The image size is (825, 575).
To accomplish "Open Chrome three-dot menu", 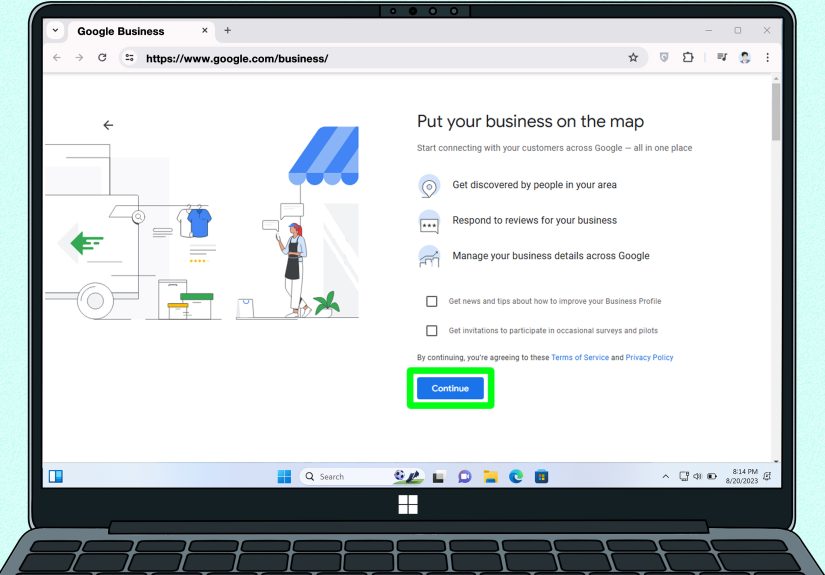I will pos(767,57).
